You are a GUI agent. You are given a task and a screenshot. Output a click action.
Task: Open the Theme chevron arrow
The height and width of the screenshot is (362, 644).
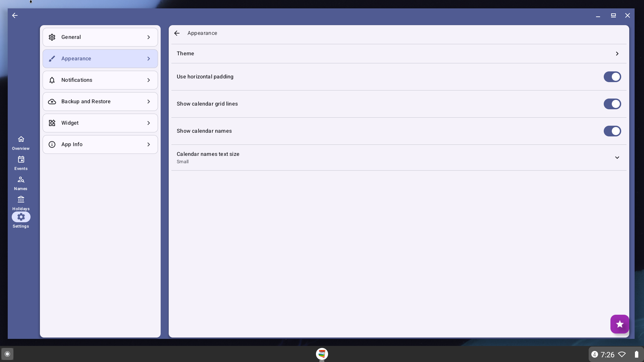click(x=617, y=54)
